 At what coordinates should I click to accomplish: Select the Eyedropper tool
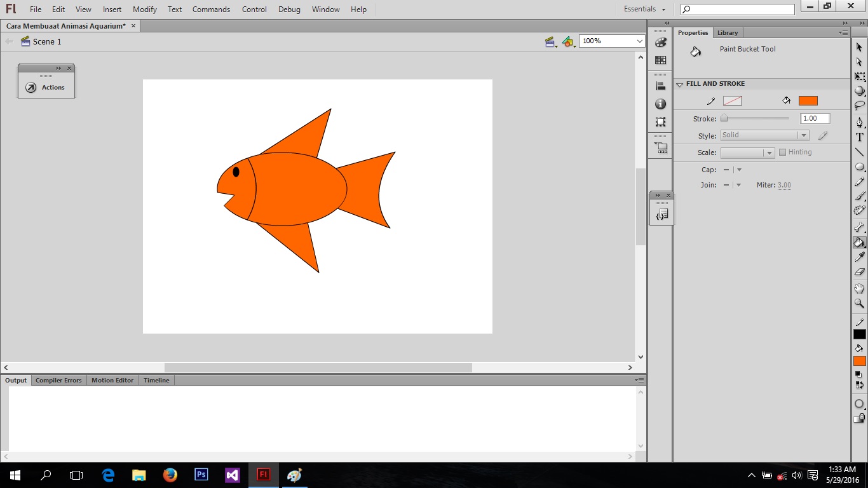[x=859, y=257]
